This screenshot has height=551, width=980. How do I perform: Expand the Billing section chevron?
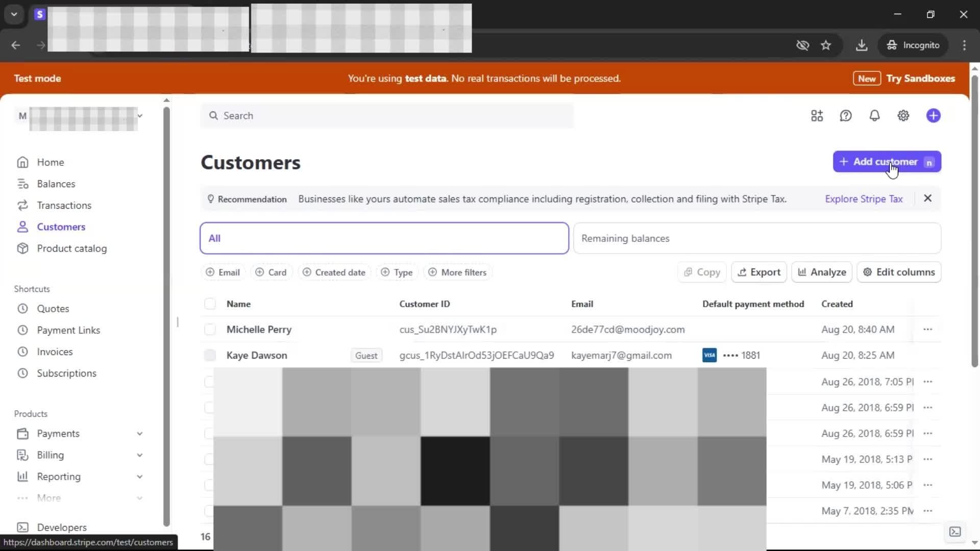pyautogui.click(x=139, y=455)
